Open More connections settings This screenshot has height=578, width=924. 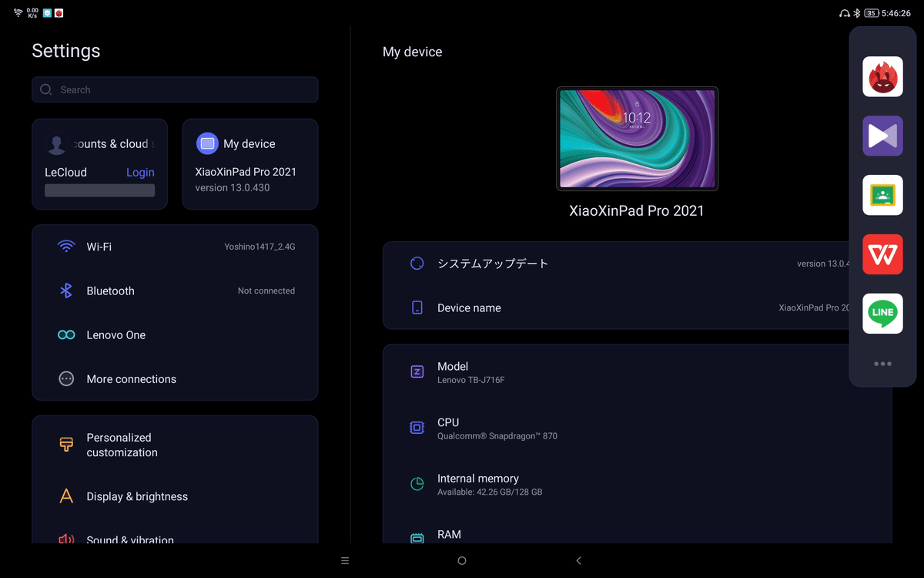click(175, 379)
